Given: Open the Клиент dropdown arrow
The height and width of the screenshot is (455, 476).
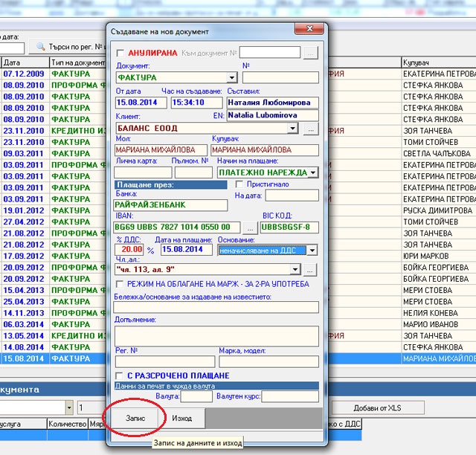Looking at the screenshot, I should click(292, 128).
